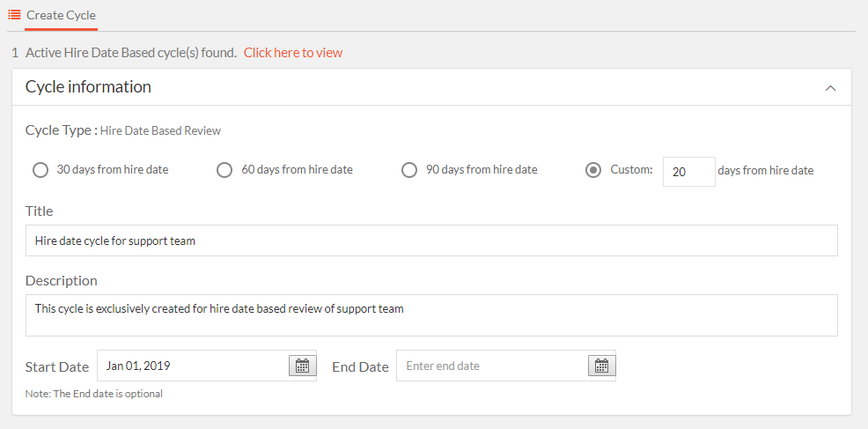
Task: Select the Custom days radio button
Action: (x=593, y=170)
